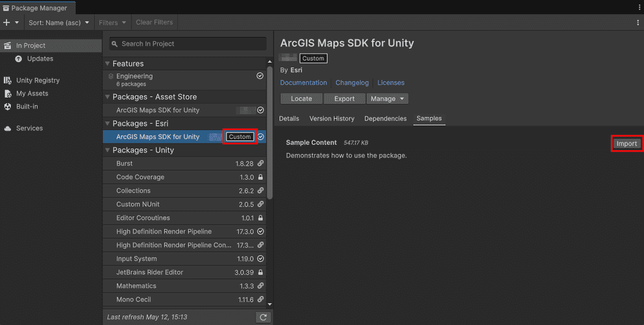Open the Sort: Name (asc) dropdown

pyautogui.click(x=59, y=23)
